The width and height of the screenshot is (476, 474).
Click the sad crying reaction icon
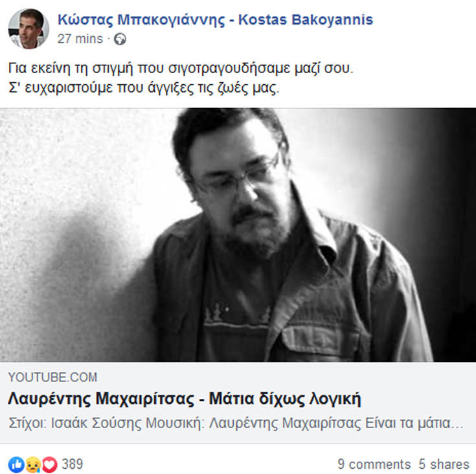pos(33,464)
